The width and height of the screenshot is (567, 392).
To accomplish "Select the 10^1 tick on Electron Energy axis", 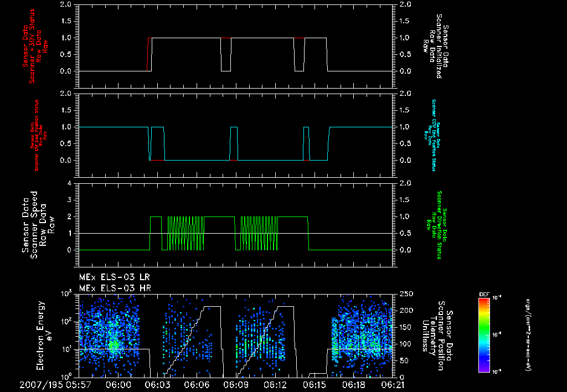I will (x=66, y=349).
